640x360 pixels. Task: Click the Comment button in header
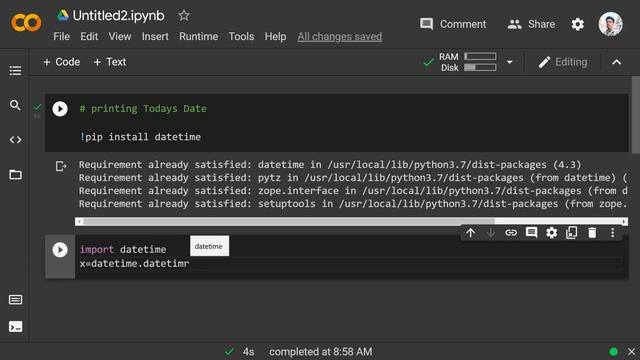point(453,24)
